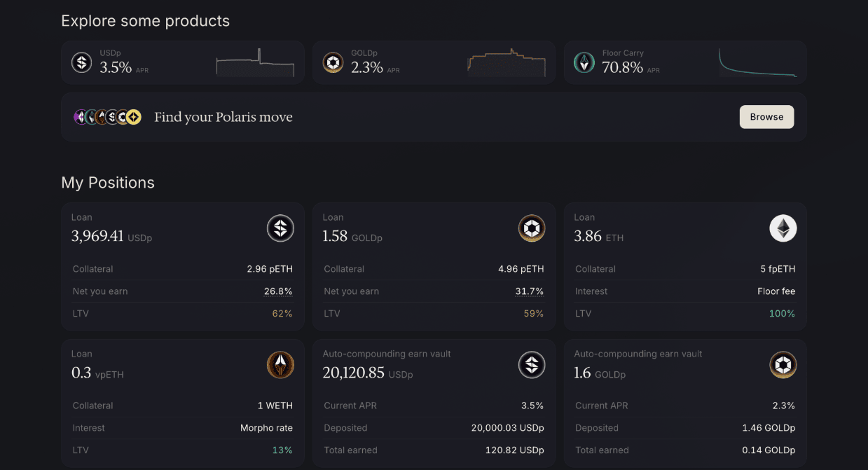Image resolution: width=868 pixels, height=470 pixels.
Task: Click the 2.3% Current APR value in GOLDp vault
Action: click(x=783, y=406)
